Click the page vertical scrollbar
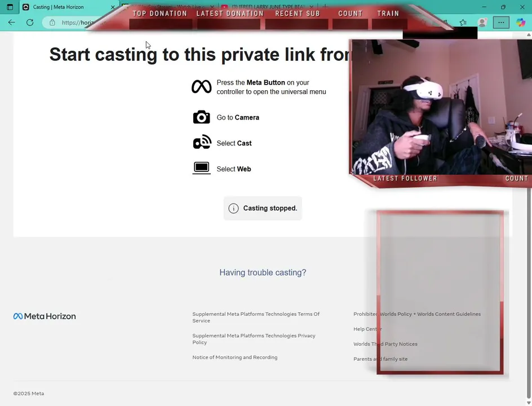Viewport: 532px width, 406px height. (x=529, y=217)
